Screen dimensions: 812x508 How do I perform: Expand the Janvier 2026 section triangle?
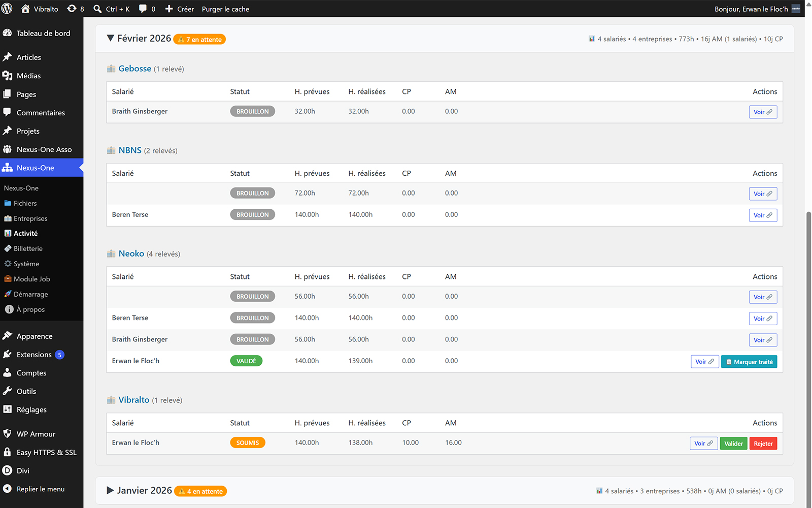[110, 490]
